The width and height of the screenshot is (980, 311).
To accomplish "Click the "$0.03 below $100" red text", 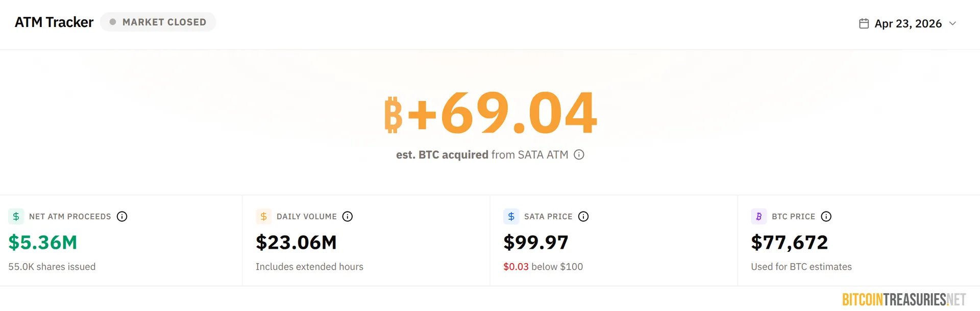I will click(x=543, y=266).
